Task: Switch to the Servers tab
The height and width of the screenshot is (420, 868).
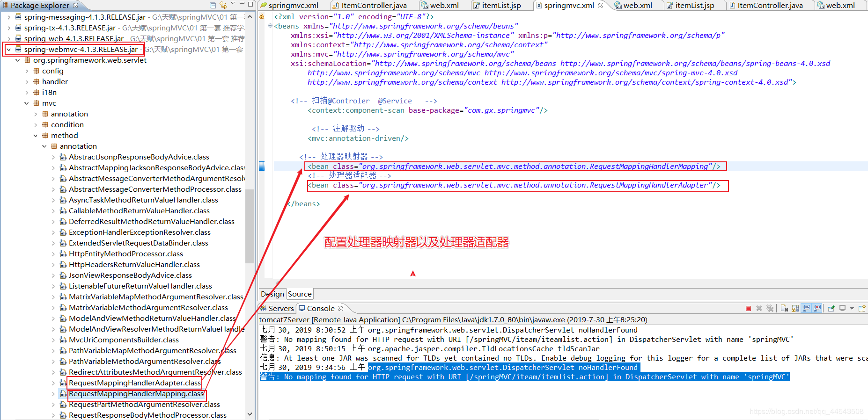Action: (277, 308)
